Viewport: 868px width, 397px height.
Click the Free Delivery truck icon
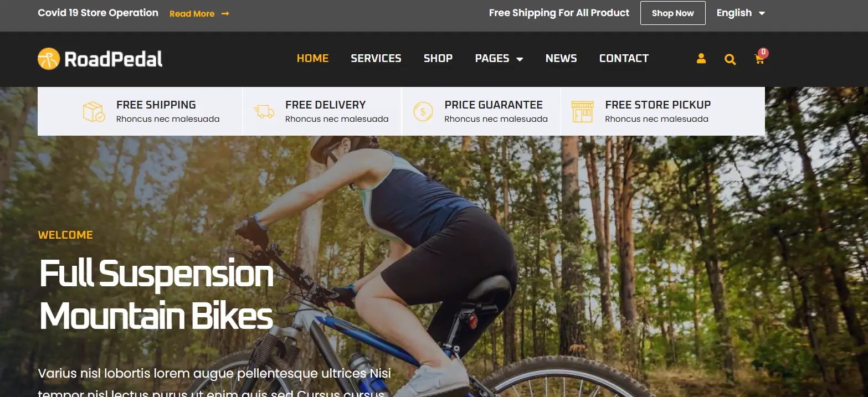tap(264, 111)
